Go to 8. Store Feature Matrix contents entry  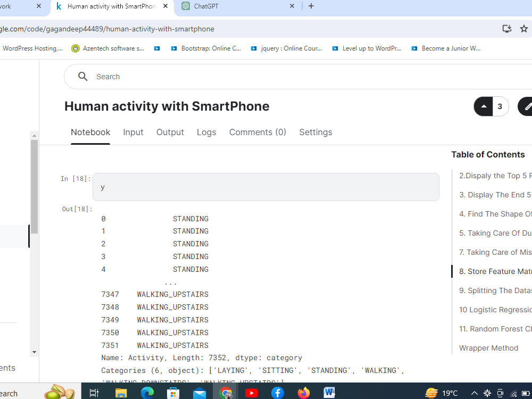pyautogui.click(x=495, y=271)
